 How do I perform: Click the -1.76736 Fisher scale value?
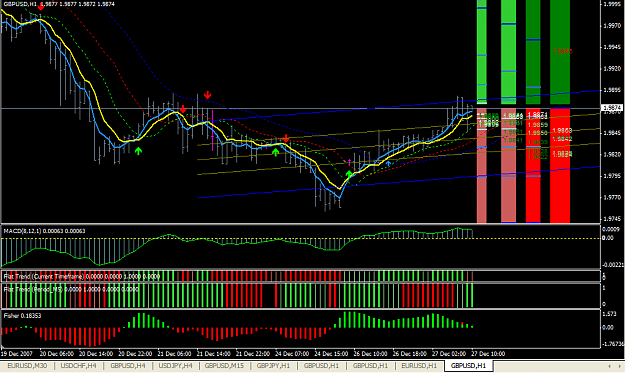613,344
